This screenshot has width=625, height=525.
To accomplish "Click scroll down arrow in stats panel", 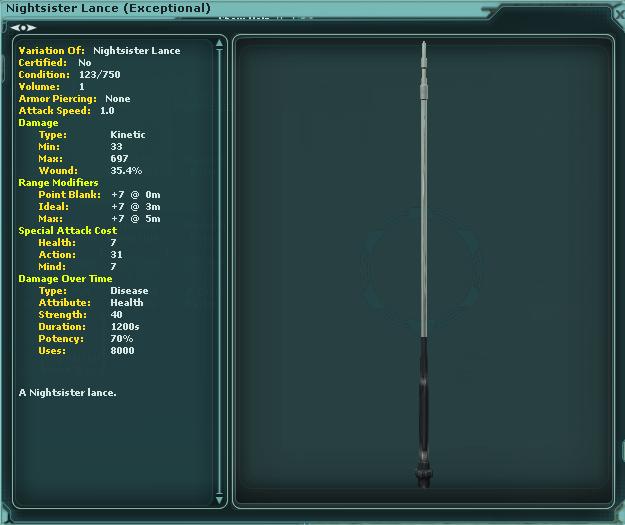I will coord(219,500).
